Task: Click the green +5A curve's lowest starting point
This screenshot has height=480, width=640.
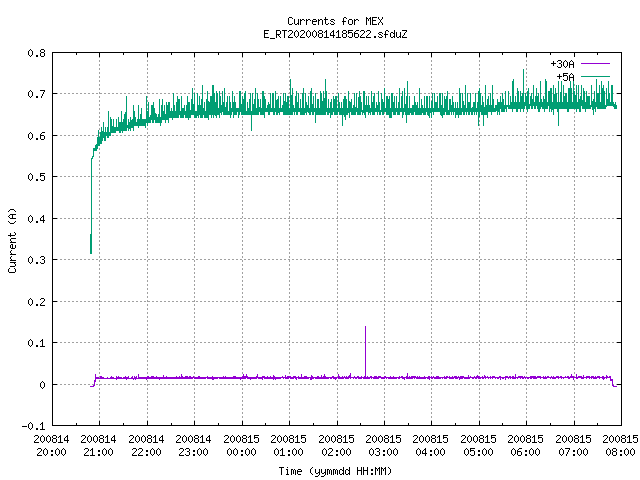Action: 91,253
